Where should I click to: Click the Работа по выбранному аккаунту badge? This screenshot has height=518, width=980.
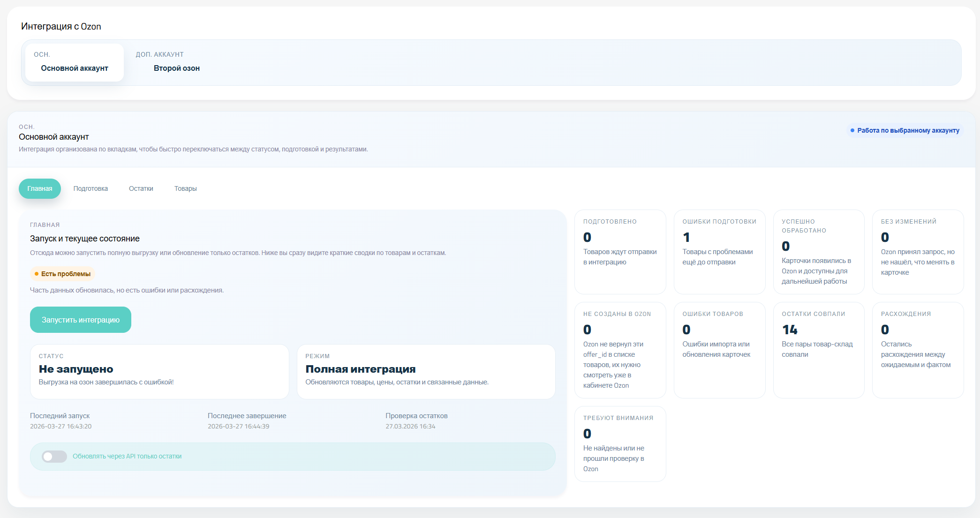[x=905, y=130]
